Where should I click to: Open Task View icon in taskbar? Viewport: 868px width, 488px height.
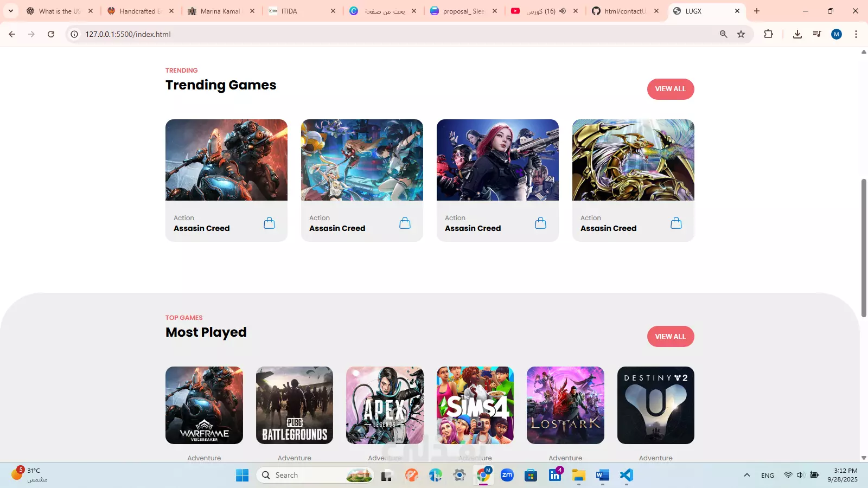pos(386,476)
